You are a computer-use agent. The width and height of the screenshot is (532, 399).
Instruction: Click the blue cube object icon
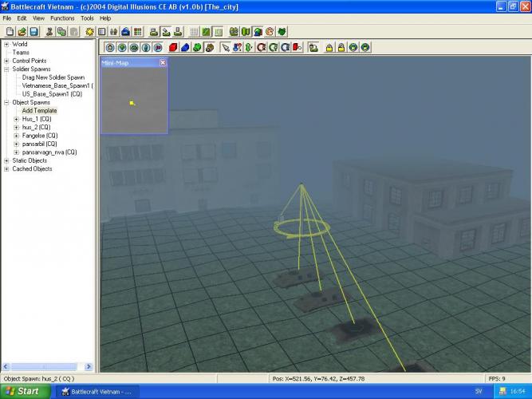click(x=185, y=47)
